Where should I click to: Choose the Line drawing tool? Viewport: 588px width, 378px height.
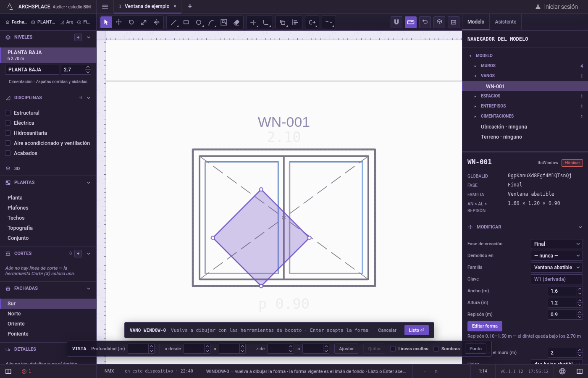(173, 22)
